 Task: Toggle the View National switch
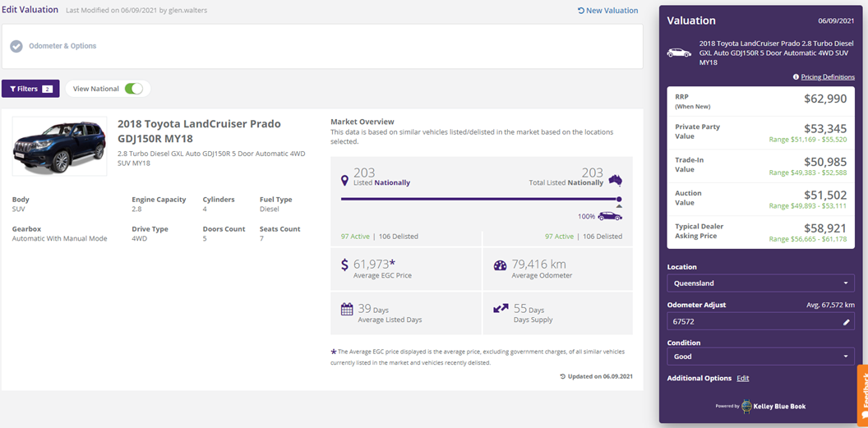pyautogui.click(x=133, y=89)
